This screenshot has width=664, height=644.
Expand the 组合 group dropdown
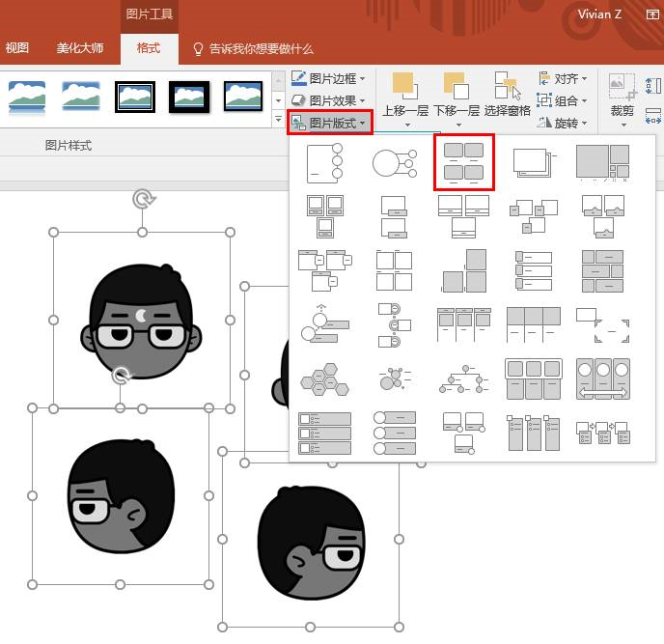(x=564, y=100)
